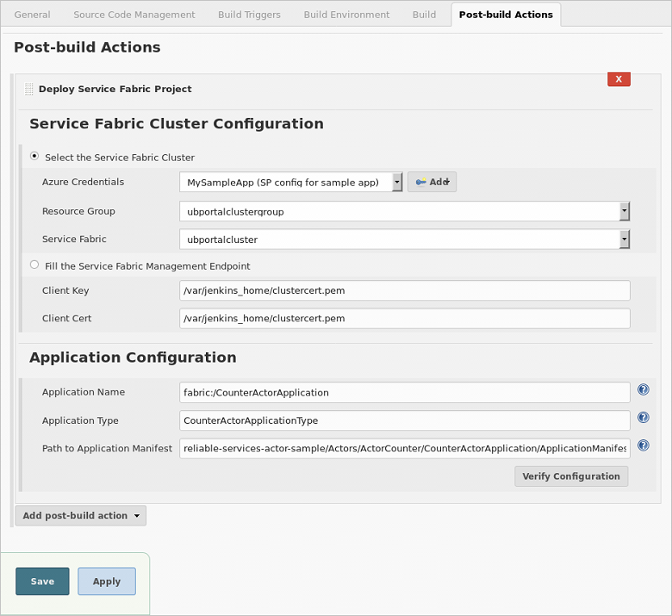Save the job configuration
The image size is (672, 616).
point(42,582)
